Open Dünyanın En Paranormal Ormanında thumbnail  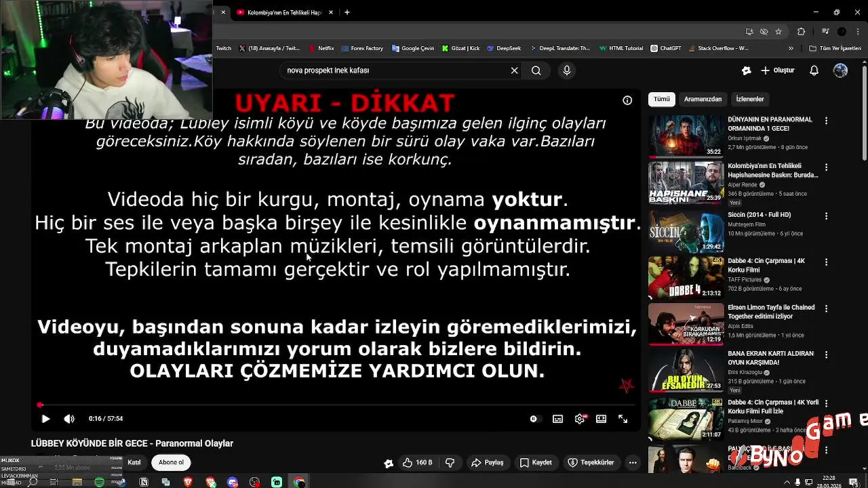(686, 136)
